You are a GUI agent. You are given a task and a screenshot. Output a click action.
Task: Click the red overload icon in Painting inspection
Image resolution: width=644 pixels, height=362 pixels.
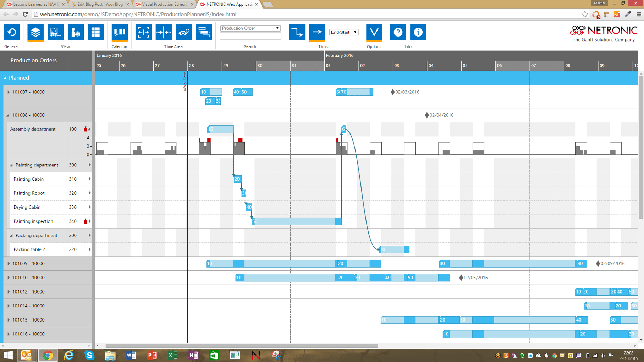pos(86,221)
